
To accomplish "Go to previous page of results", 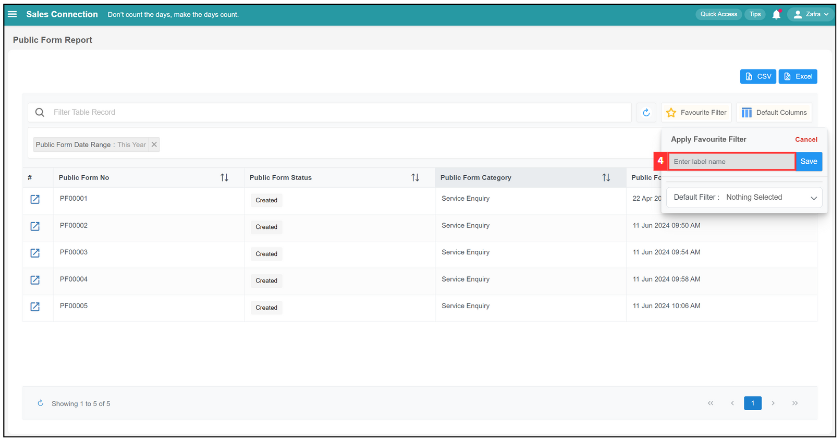I will coord(732,403).
